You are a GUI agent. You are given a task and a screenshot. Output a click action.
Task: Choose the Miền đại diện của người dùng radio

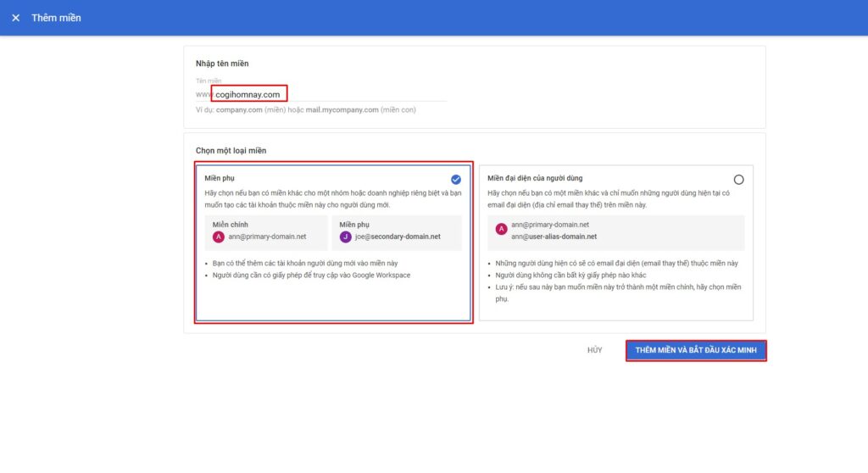pyautogui.click(x=738, y=179)
